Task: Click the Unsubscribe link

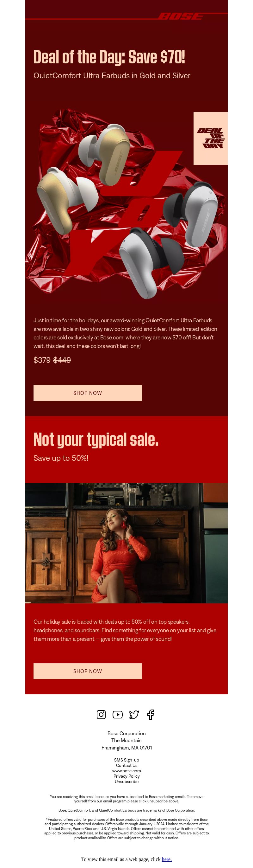Action: click(x=126, y=781)
